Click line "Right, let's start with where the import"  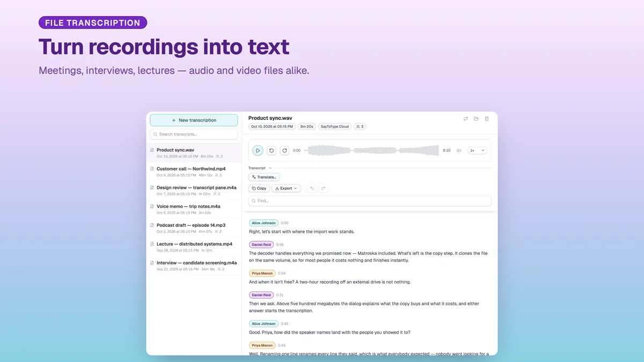[x=302, y=232]
